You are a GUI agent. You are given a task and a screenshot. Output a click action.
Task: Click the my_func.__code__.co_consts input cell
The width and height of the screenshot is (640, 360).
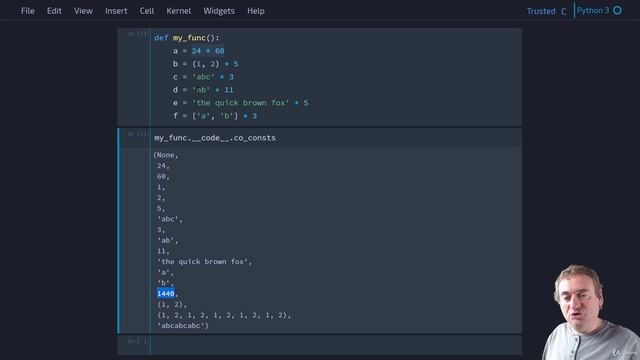(x=336, y=138)
